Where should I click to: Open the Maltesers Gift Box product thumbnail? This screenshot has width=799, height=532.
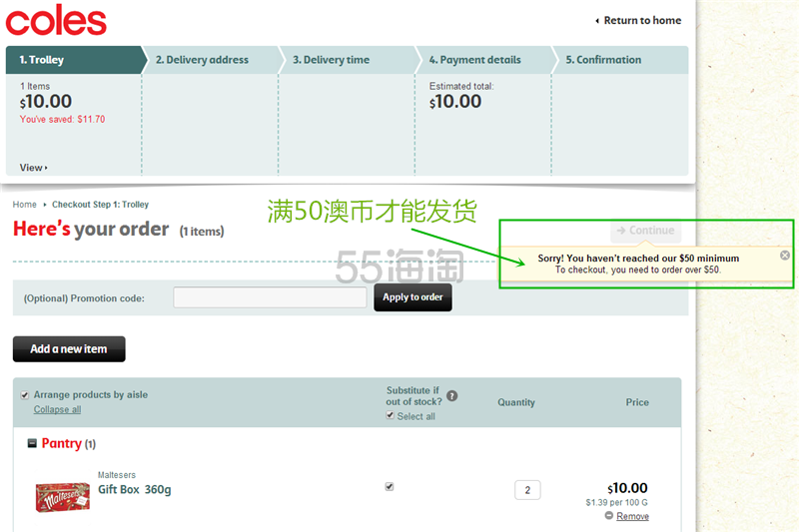[62, 496]
